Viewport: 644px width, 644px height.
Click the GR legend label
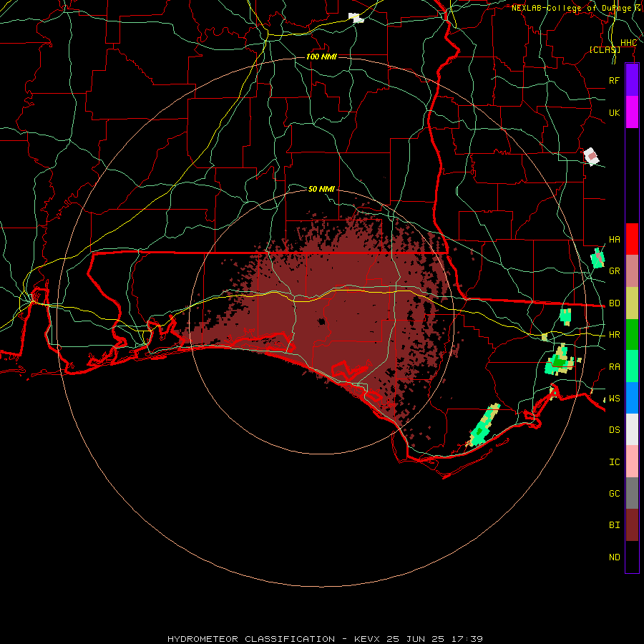pos(614,271)
